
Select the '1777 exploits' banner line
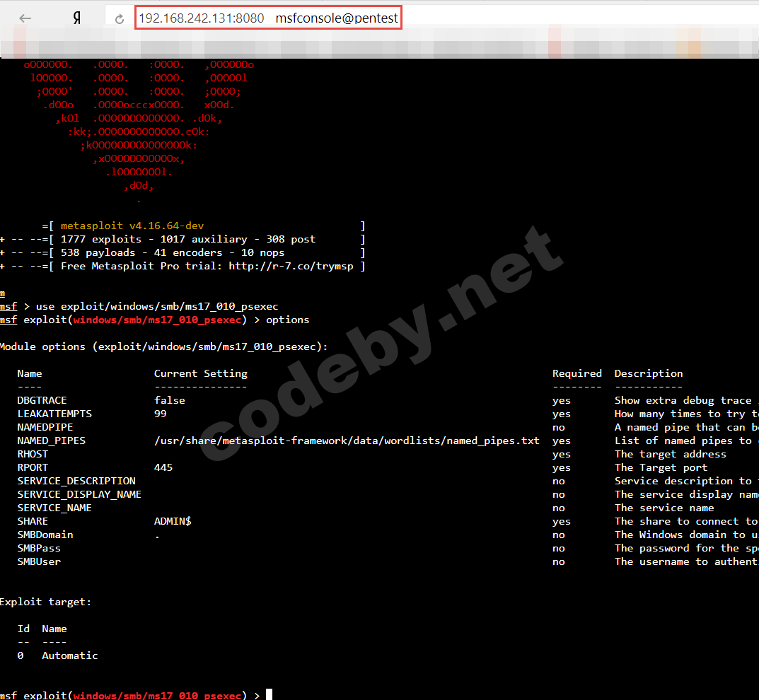pyautogui.click(x=188, y=240)
